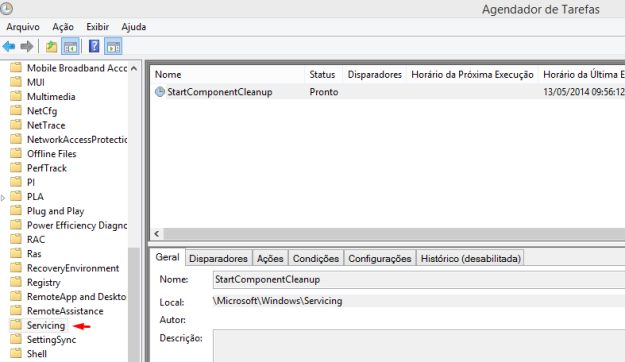
Task: Select the Offline Files tree folder
Action: tap(51, 154)
